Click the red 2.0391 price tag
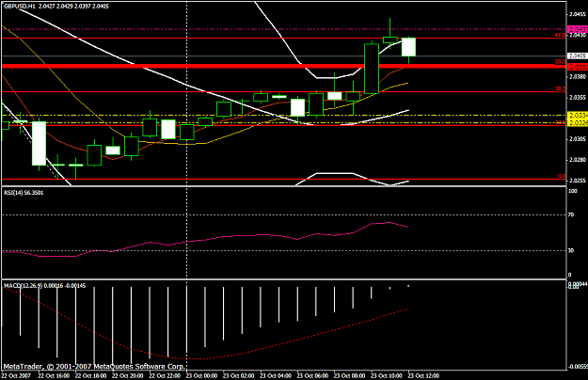588x380 pixels. [578, 67]
